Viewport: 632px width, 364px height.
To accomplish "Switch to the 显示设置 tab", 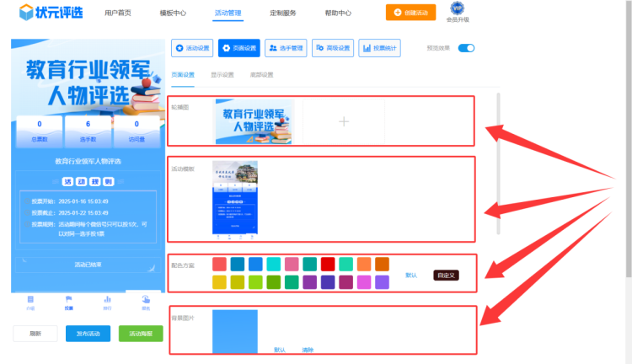I will click(222, 75).
